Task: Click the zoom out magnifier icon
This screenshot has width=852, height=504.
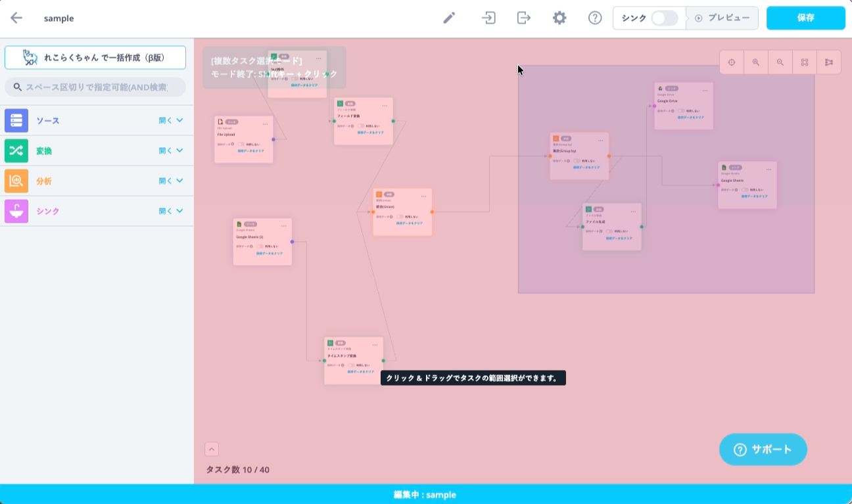Action: (780, 62)
